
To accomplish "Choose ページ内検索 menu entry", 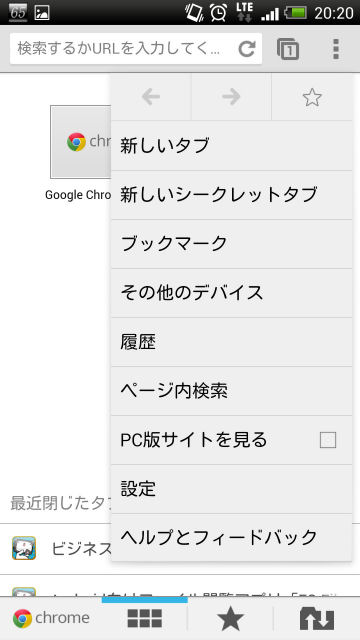I will point(231,391).
